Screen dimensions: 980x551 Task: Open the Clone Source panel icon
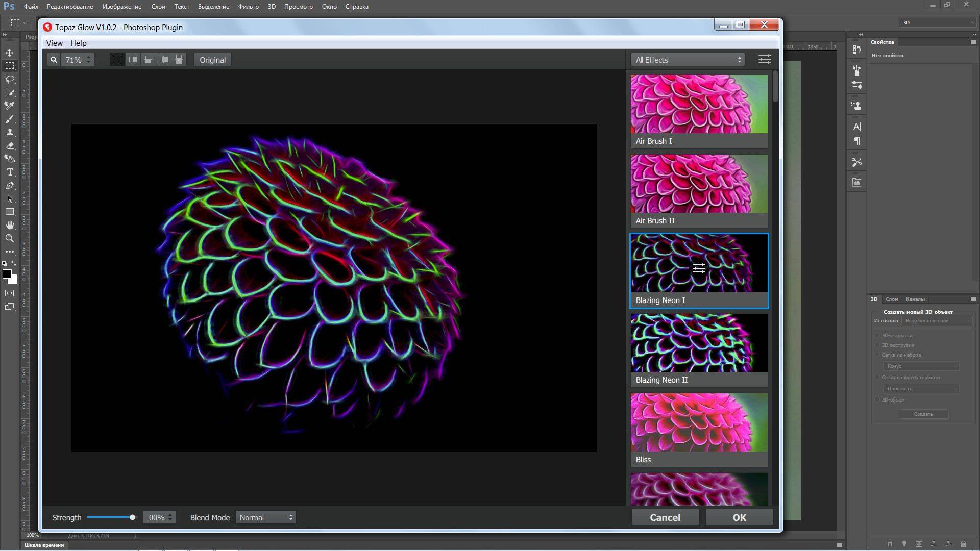pos(856,106)
